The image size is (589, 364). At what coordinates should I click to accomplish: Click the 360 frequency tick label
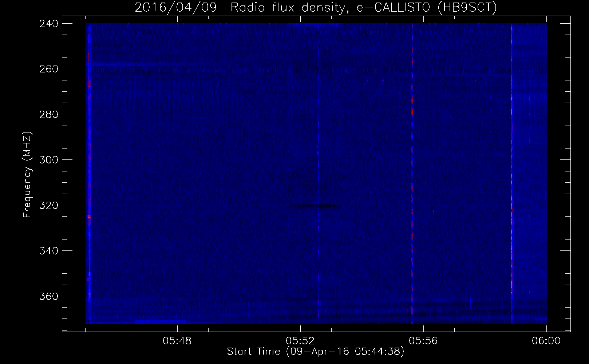[x=48, y=296]
